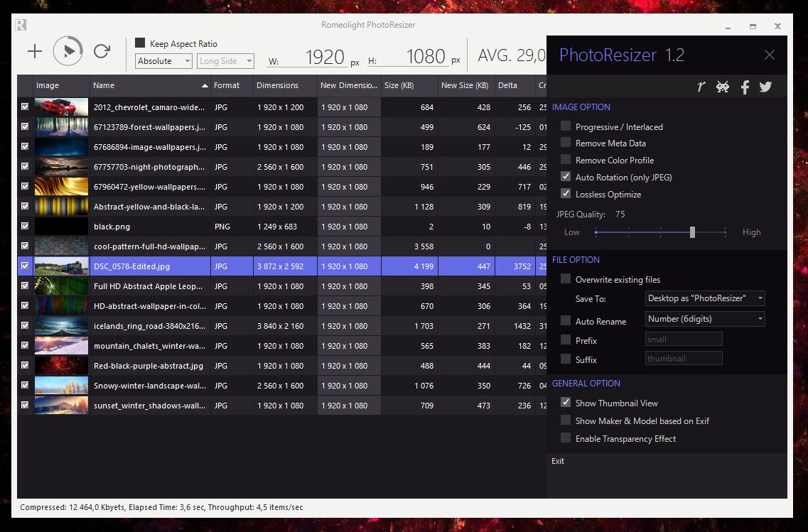Click the Prefix text field
This screenshot has width=808, height=532.
tap(684, 339)
